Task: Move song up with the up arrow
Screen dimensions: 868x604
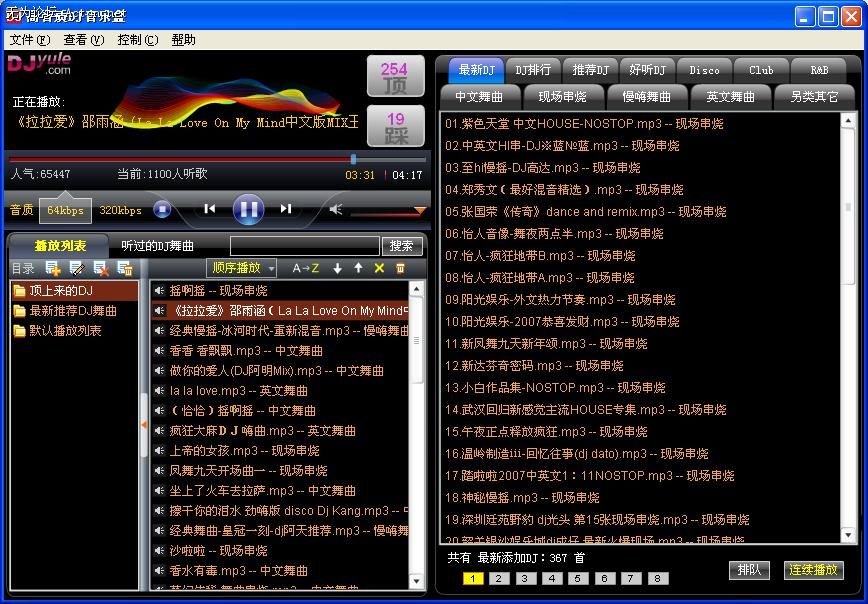Action: coord(358,269)
